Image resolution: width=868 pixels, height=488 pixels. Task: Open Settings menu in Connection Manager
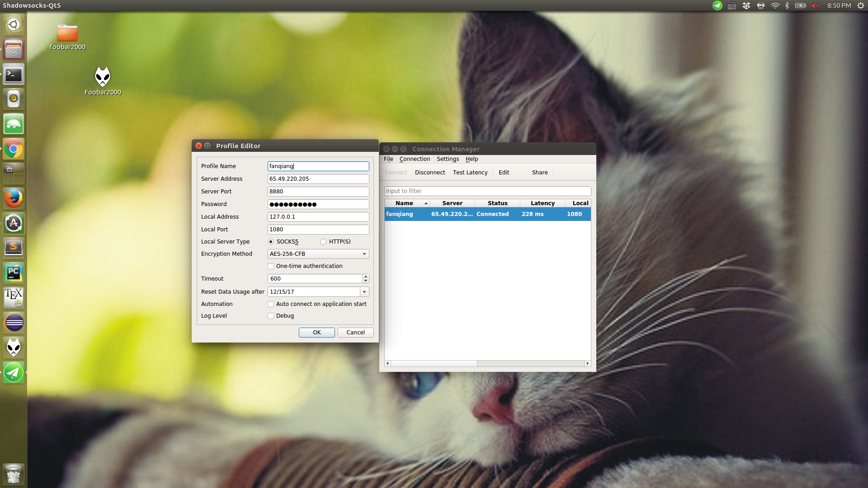448,159
